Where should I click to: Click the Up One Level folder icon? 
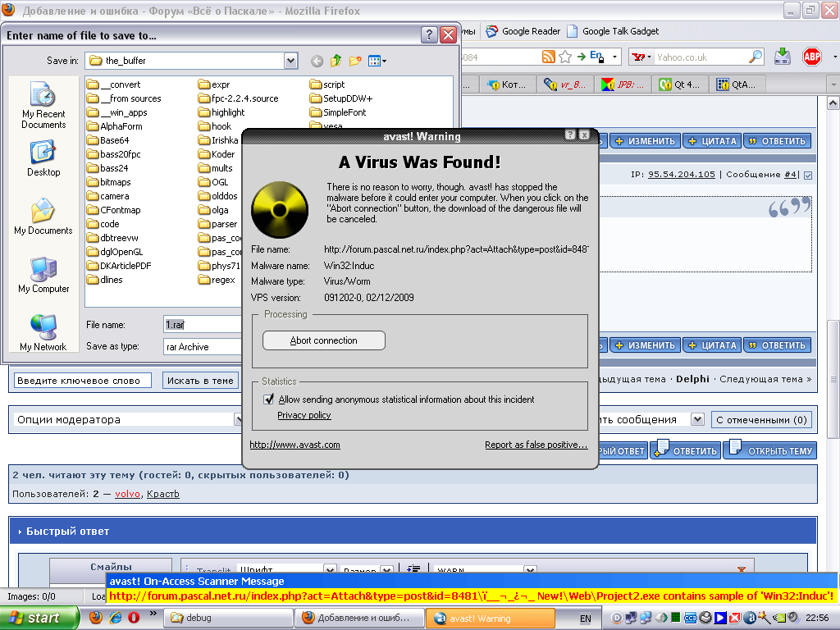pyautogui.click(x=336, y=61)
